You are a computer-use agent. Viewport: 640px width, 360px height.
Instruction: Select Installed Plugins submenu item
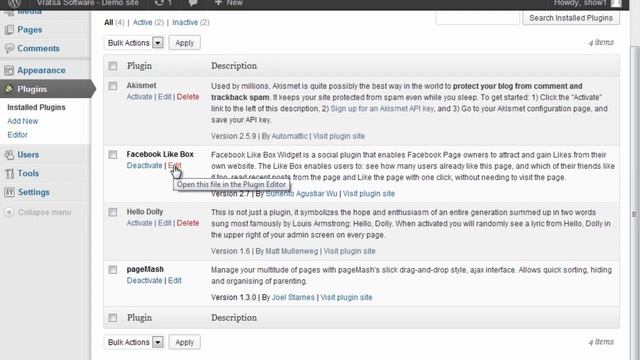(36, 107)
